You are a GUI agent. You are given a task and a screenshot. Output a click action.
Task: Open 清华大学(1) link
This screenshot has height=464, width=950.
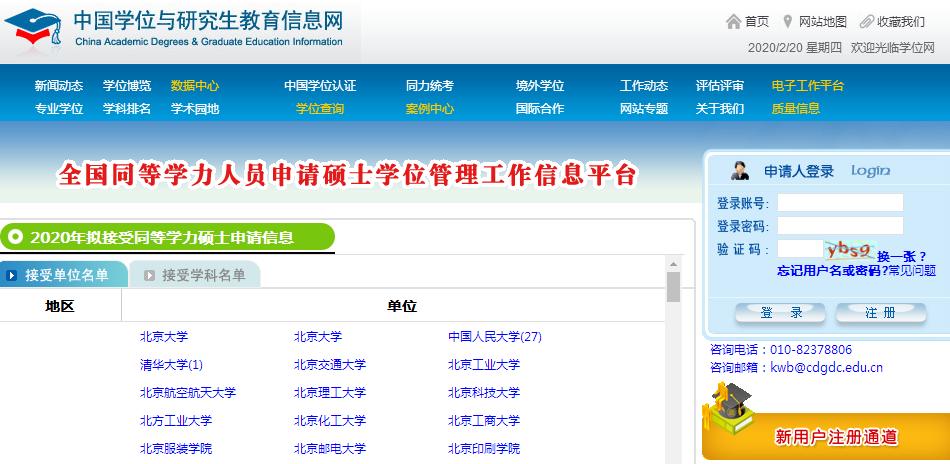pyautogui.click(x=171, y=365)
